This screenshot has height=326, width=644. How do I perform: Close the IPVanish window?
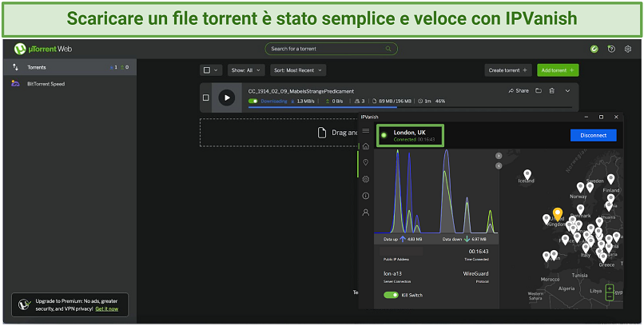616,117
